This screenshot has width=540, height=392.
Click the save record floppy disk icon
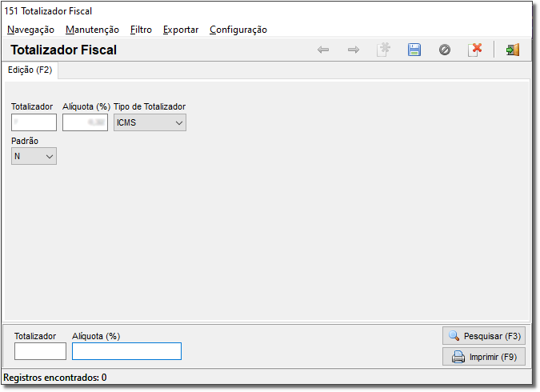(414, 50)
